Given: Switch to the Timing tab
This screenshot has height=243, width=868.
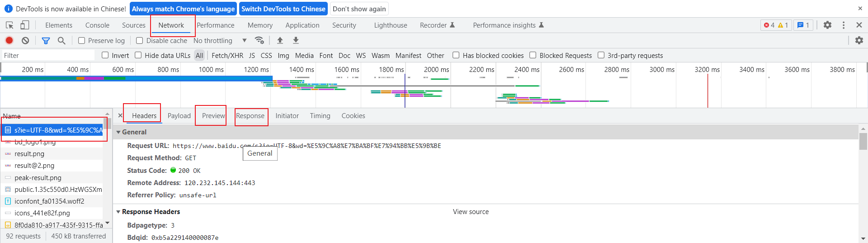Looking at the screenshot, I should click(x=320, y=116).
